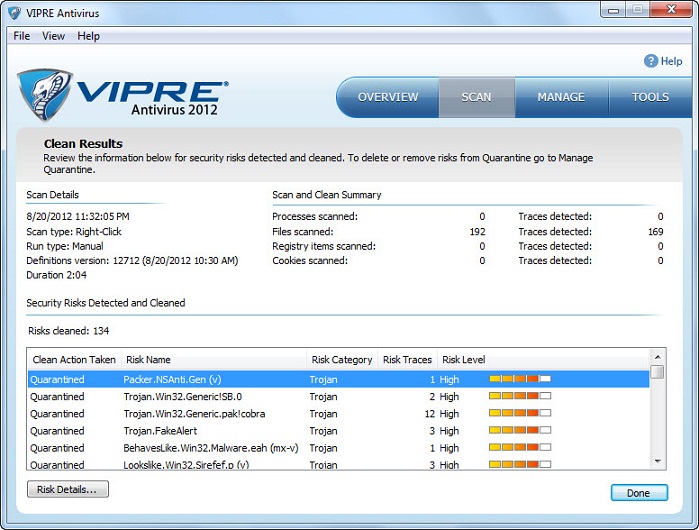Screen dimensions: 699x530
Task: Click the Trojan category of Trojan.FakeAlert row
Action: click(x=323, y=431)
